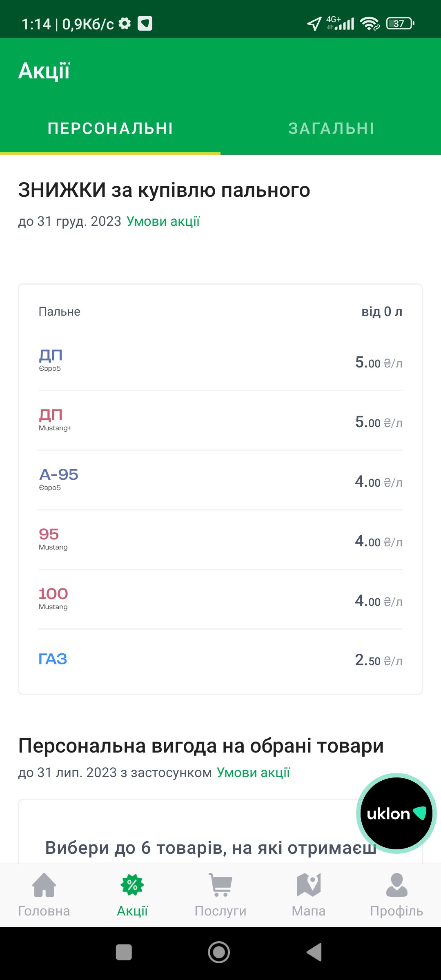Open the Головна home icon

(44, 885)
